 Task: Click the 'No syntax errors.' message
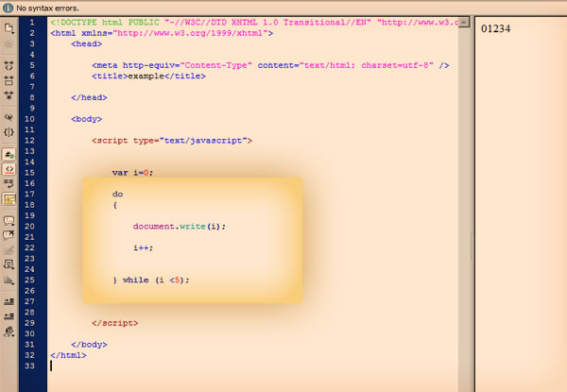tap(47, 8)
